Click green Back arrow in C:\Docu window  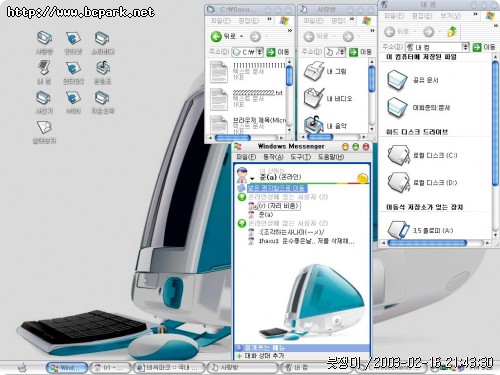(216, 36)
